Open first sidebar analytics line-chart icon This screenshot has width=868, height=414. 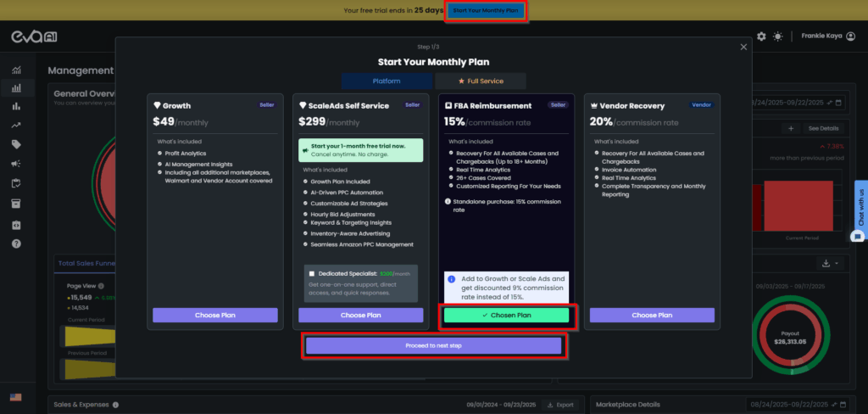click(x=17, y=70)
